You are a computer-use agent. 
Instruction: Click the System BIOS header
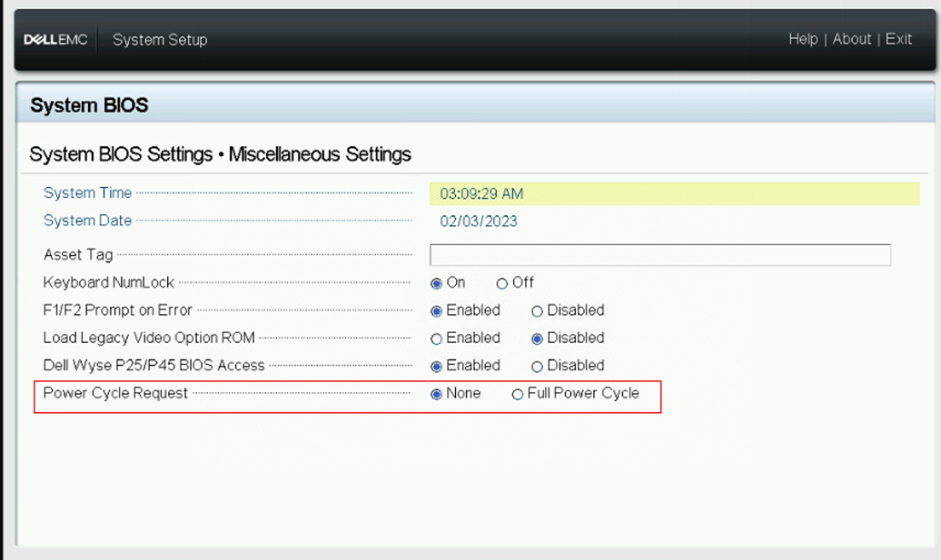tap(89, 106)
